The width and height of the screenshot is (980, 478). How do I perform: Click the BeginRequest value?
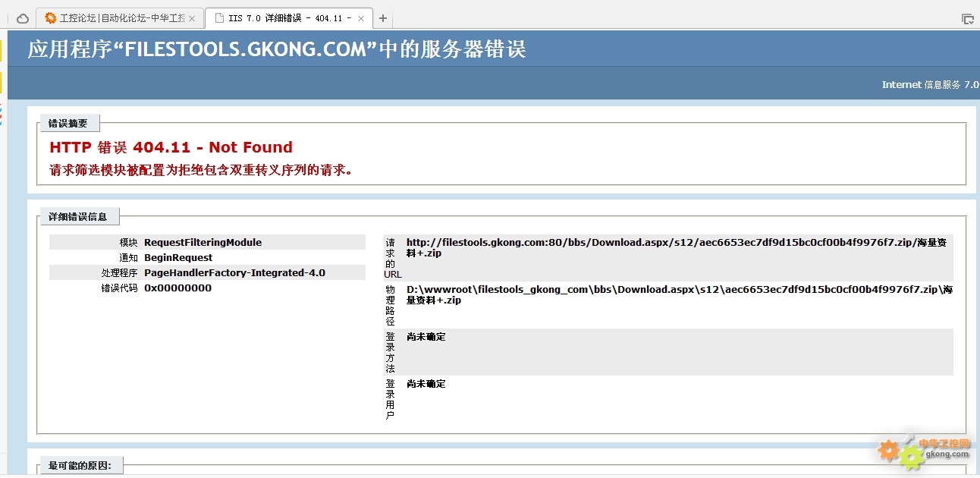coord(178,258)
